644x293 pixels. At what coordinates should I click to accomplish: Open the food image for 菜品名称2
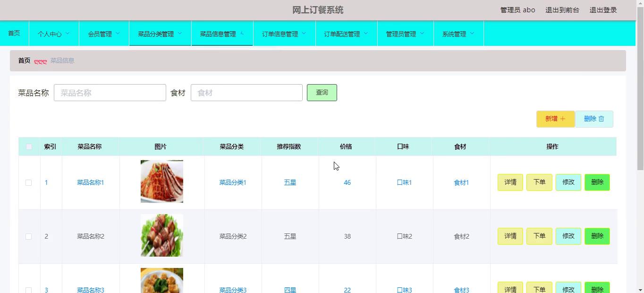(x=161, y=235)
